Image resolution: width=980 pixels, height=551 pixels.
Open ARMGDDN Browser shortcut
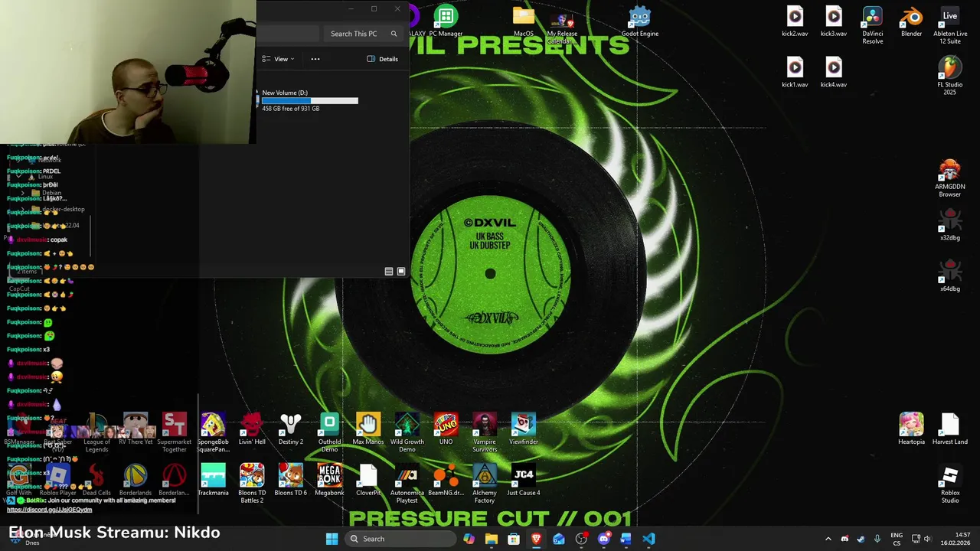pyautogui.click(x=950, y=178)
